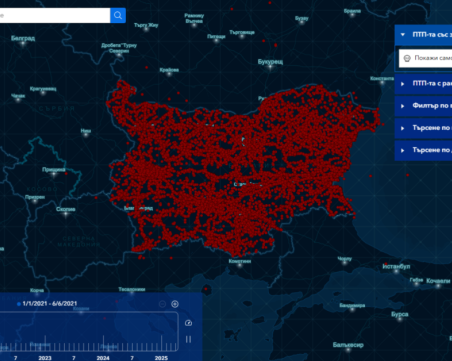Click the Търгу Жиу city label
This screenshot has height=361, width=452.
(146, 25)
